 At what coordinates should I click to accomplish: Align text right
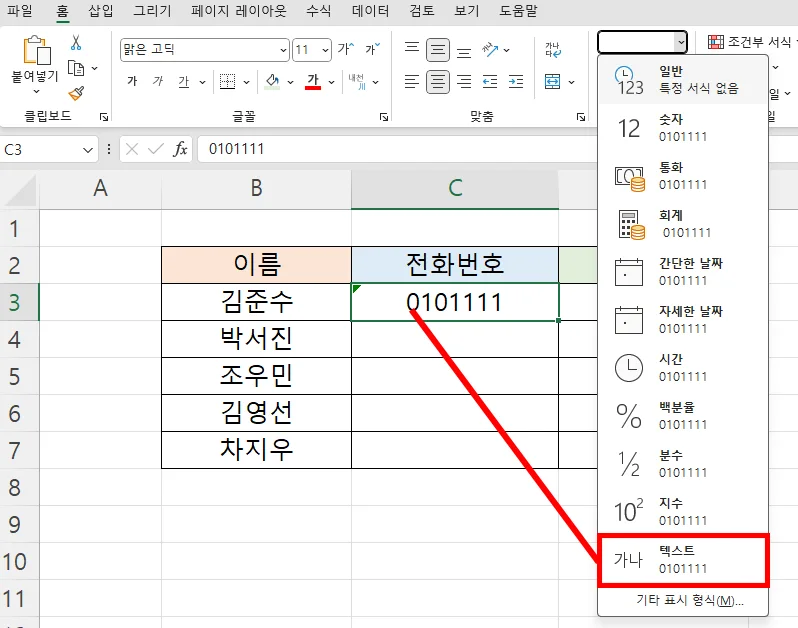click(464, 81)
